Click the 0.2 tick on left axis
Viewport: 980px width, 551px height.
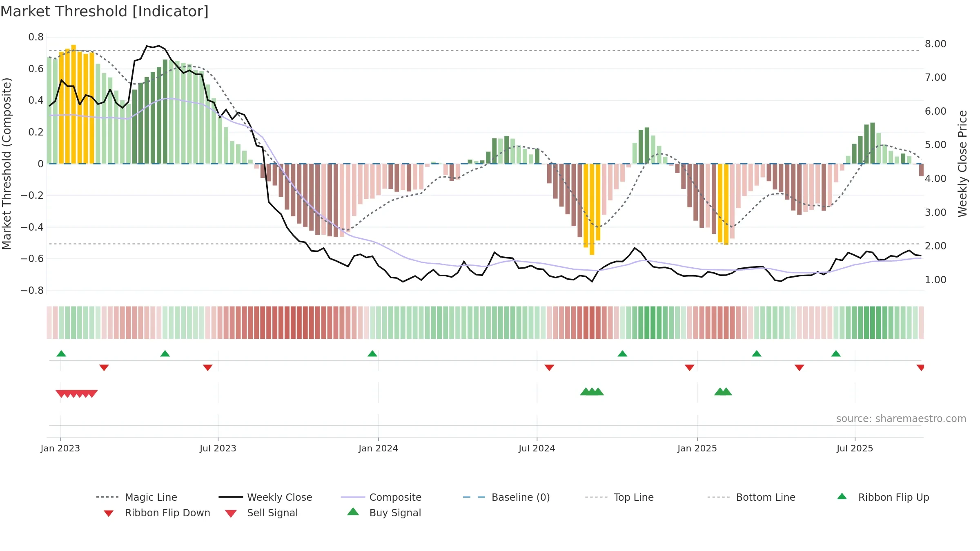point(36,132)
